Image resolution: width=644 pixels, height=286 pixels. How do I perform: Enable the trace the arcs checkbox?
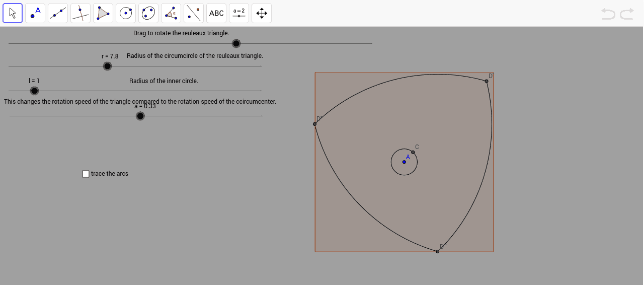[86, 174]
